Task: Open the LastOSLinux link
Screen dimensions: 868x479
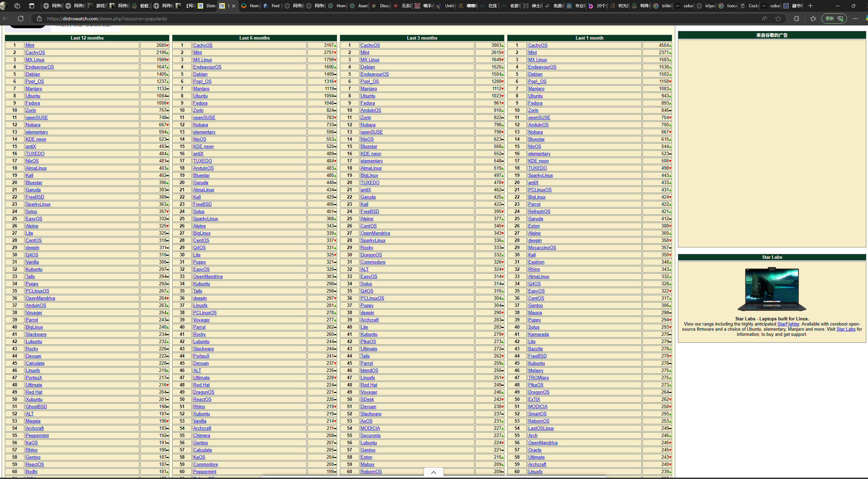Action: [x=541, y=428]
